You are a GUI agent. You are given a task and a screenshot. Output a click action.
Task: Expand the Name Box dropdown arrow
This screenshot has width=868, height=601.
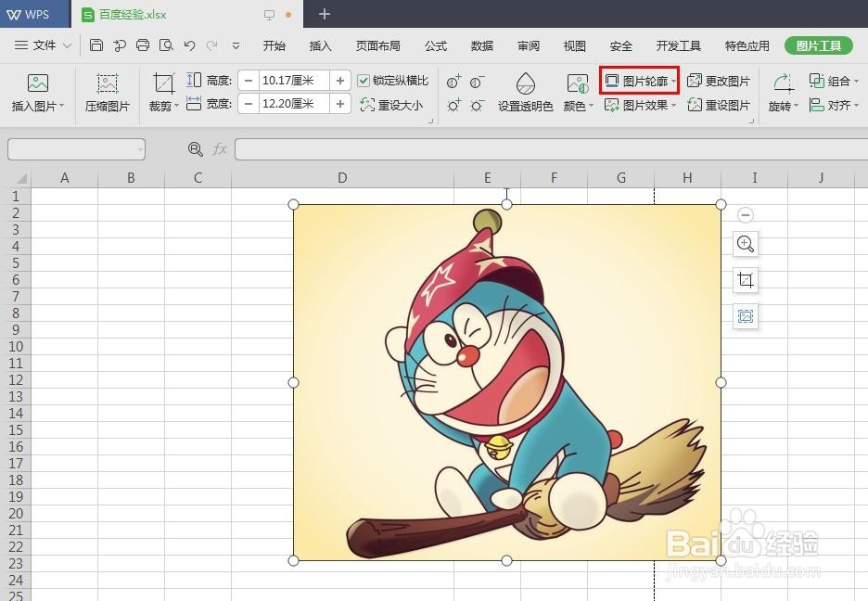pyautogui.click(x=140, y=149)
